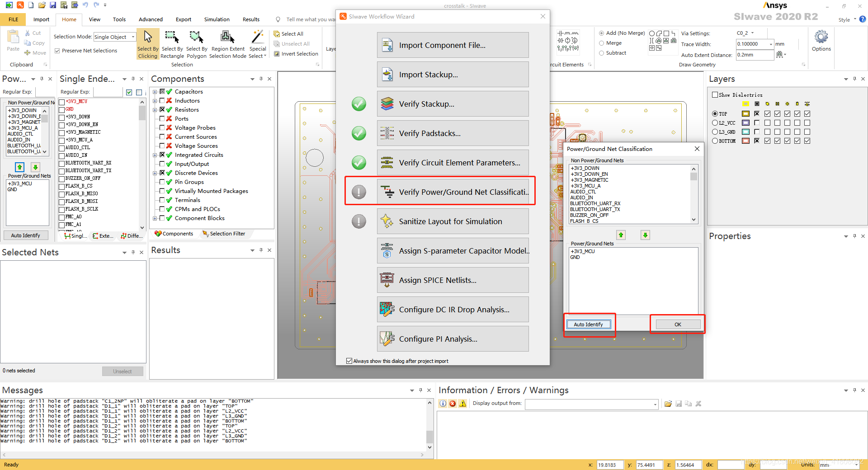Click Invert Selection in ribbon
Image resolution: width=868 pixels, height=470 pixels.
[296, 54]
